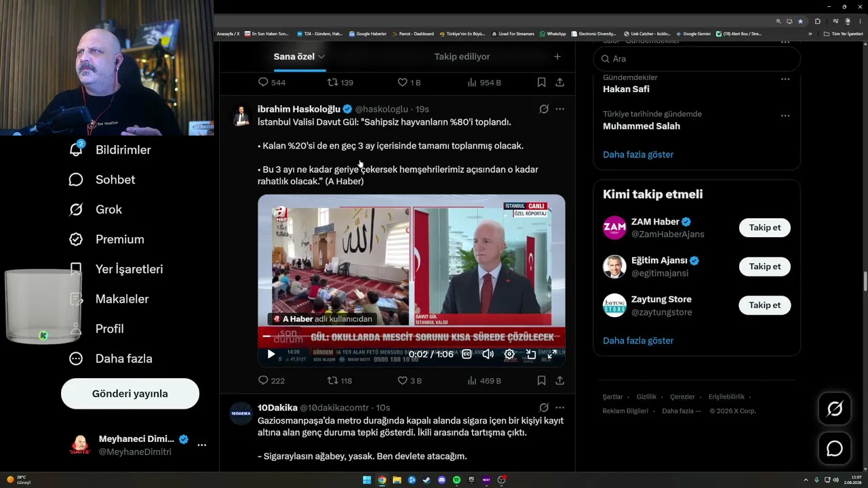Screen dimensions: 868x488
Task: Follow Eğitim Ajansı
Action: pos(765,266)
